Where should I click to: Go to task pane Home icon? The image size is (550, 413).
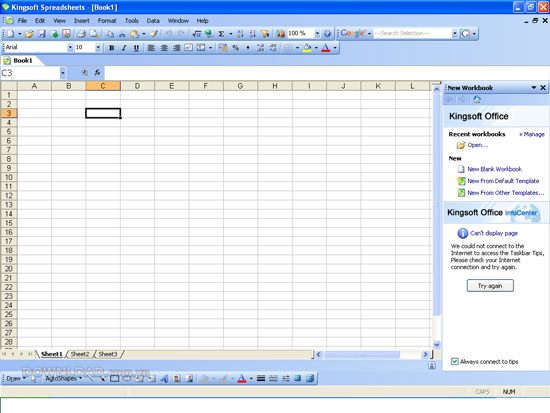coord(477,100)
